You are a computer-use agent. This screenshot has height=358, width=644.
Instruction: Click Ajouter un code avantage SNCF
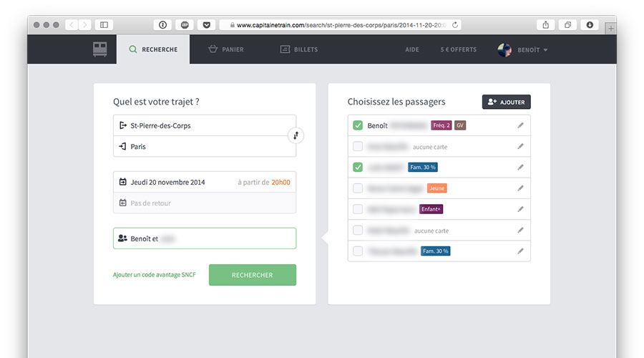pyautogui.click(x=155, y=274)
